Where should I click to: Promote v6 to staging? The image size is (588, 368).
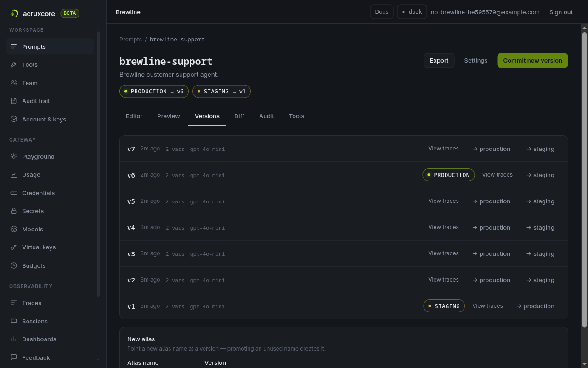(541, 175)
